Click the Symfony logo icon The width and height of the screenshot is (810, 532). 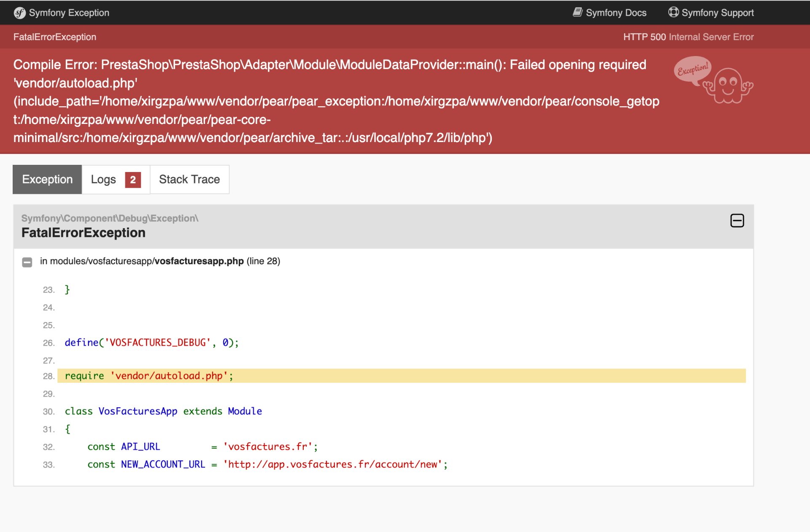[x=19, y=13]
